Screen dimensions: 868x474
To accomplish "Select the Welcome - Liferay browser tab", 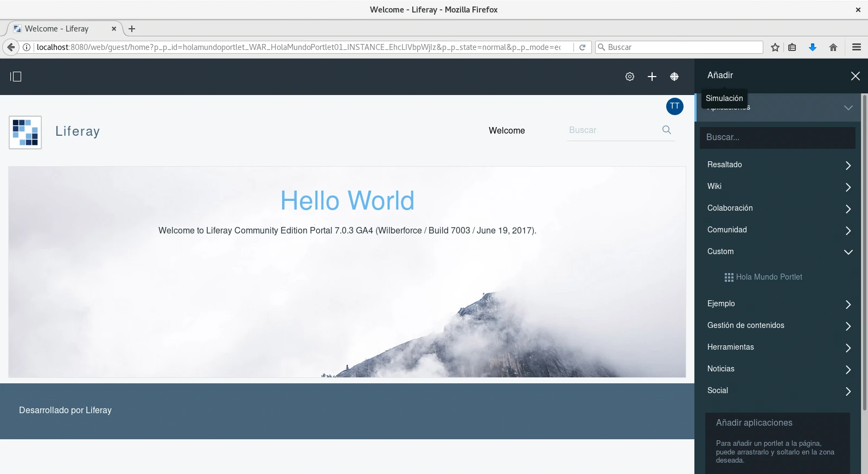I will (x=62, y=29).
